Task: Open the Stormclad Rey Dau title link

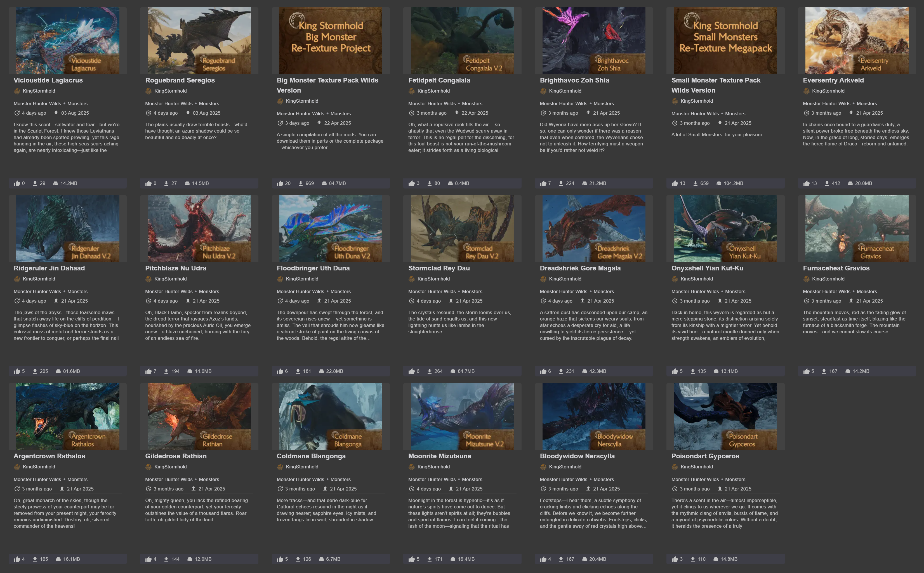Action: coord(439,268)
